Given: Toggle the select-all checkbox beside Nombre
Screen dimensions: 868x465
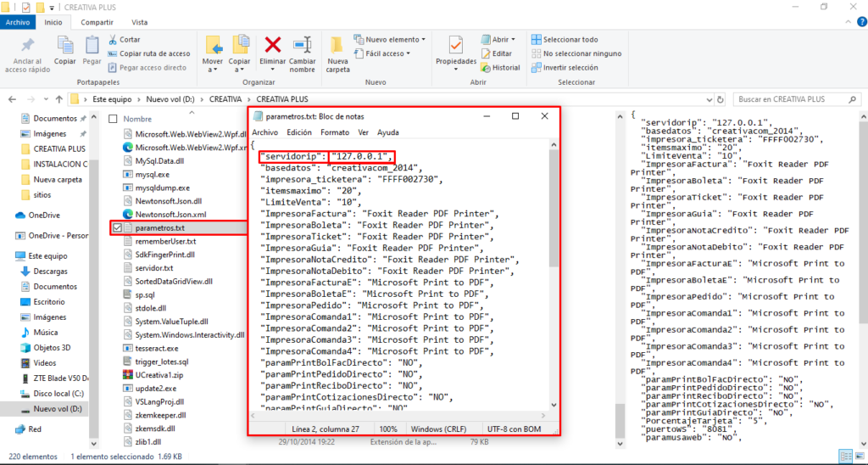Looking at the screenshot, I should [113, 119].
